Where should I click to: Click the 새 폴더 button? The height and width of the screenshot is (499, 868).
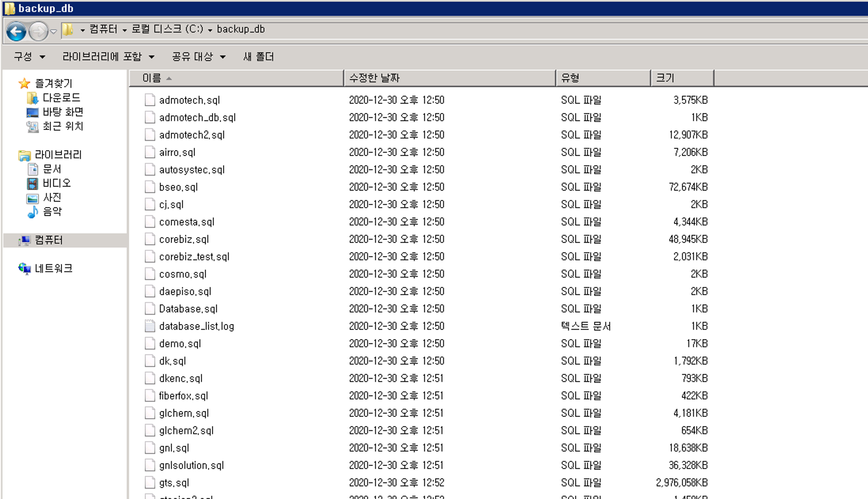pyautogui.click(x=258, y=57)
